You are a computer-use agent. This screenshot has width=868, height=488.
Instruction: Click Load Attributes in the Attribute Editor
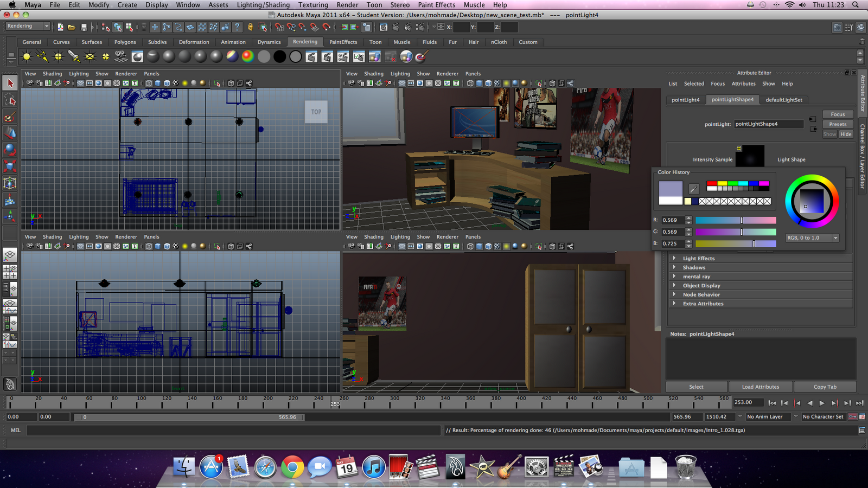[x=761, y=387]
